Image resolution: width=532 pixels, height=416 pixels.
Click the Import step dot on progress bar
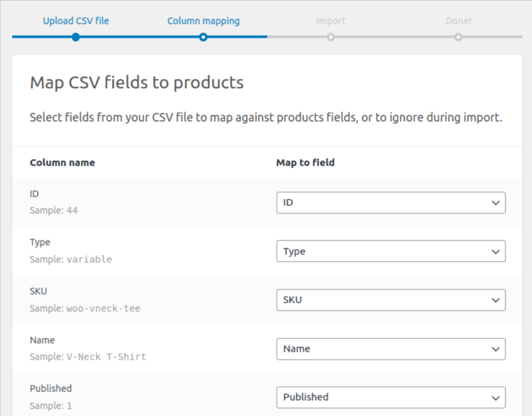pyautogui.click(x=331, y=37)
